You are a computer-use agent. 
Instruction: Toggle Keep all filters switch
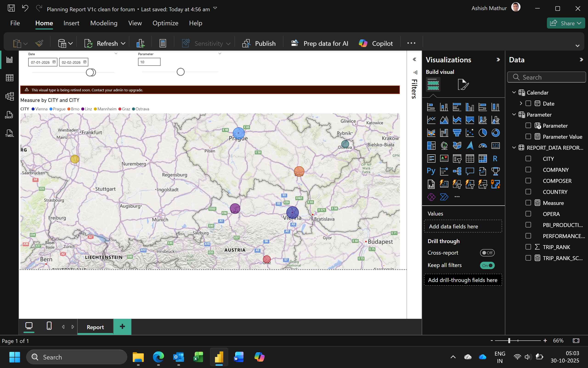[x=487, y=265]
